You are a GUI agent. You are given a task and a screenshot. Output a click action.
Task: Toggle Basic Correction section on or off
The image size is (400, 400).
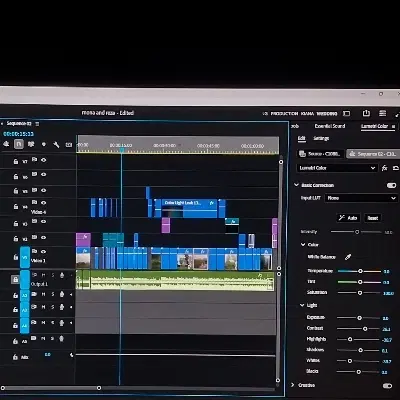[x=391, y=185]
